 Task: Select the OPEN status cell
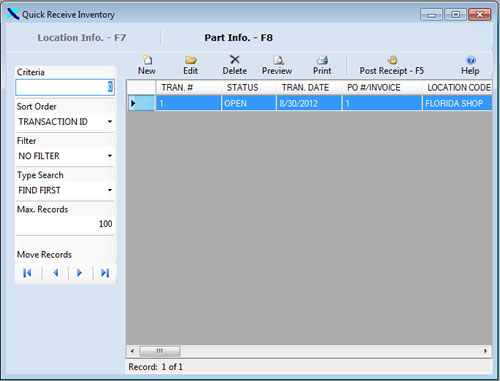pos(249,103)
